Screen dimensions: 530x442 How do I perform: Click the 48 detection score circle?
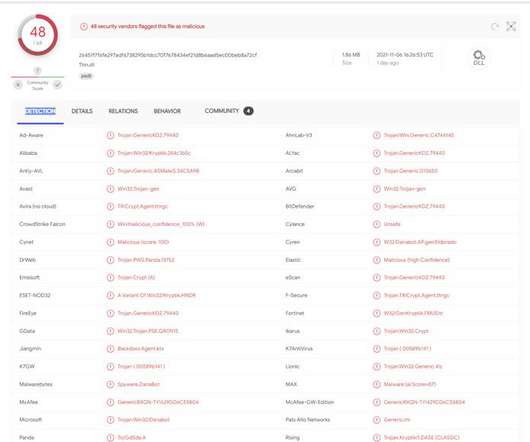(38, 35)
